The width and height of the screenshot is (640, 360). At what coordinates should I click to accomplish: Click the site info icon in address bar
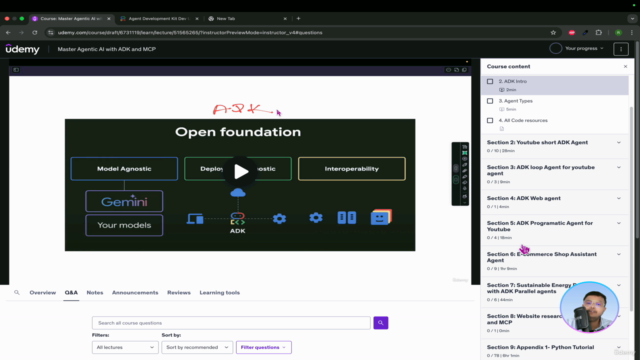click(51, 33)
